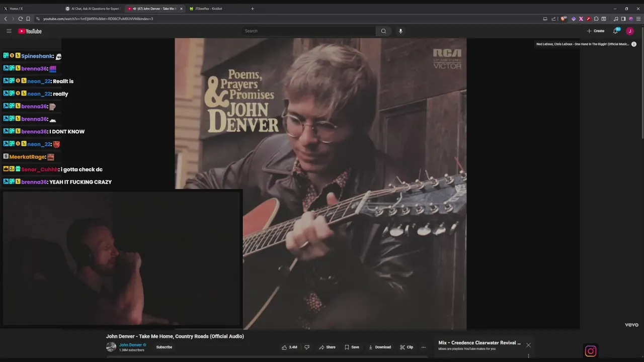This screenshot has height=362, width=644.
Task: Open a new browser tab with plus
Action: [x=253, y=9]
